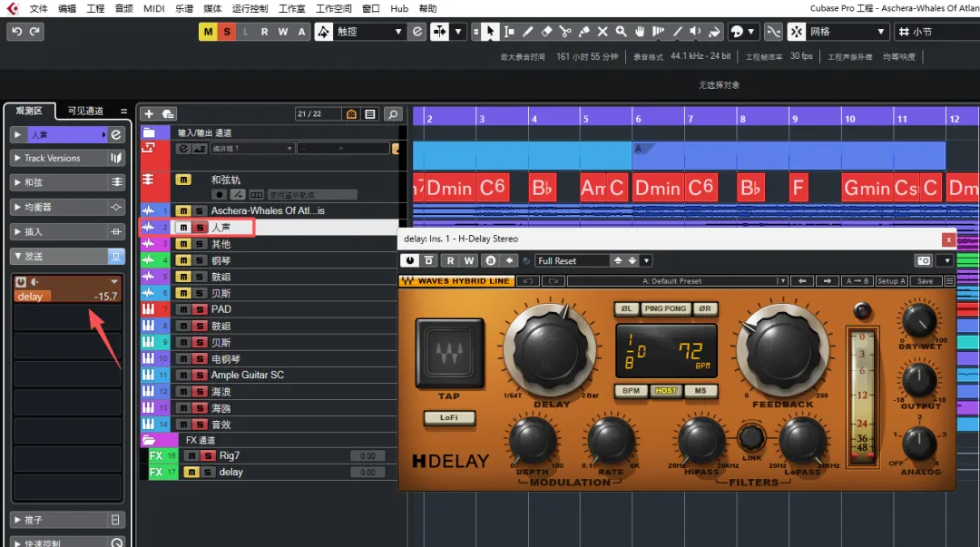
Task: Click the large DELAY time knob
Action: (550, 351)
